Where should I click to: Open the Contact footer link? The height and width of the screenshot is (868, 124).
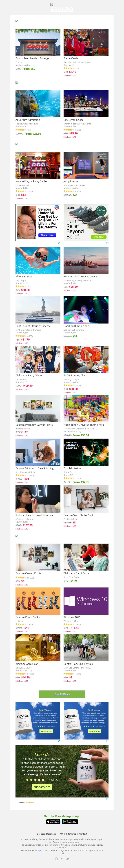[x=83, y=834]
